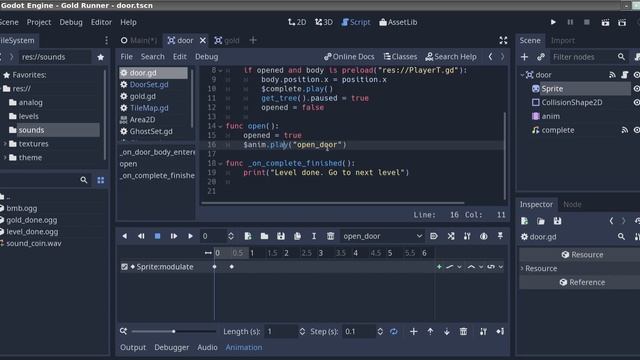Switch to the Node tab
Image resolution: width=640 pixels, height=360 pixels.
[572, 204]
